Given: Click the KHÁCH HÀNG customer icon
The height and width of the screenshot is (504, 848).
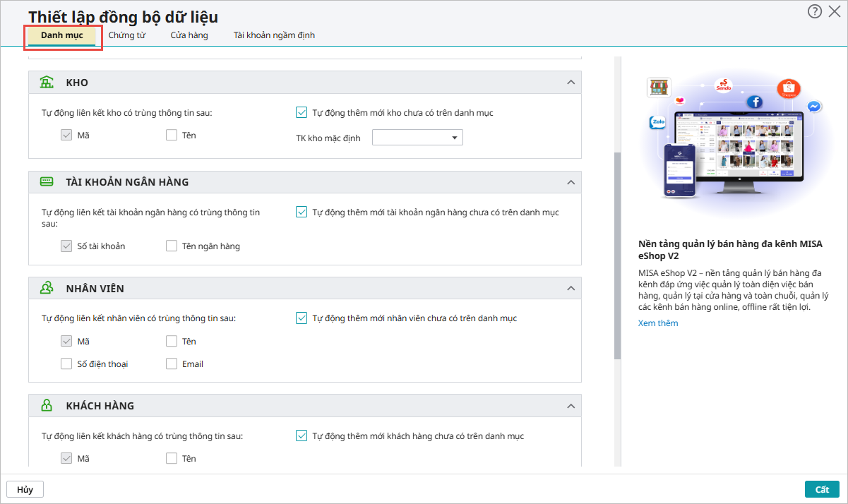Looking at the screenshot, I should 47,406.
